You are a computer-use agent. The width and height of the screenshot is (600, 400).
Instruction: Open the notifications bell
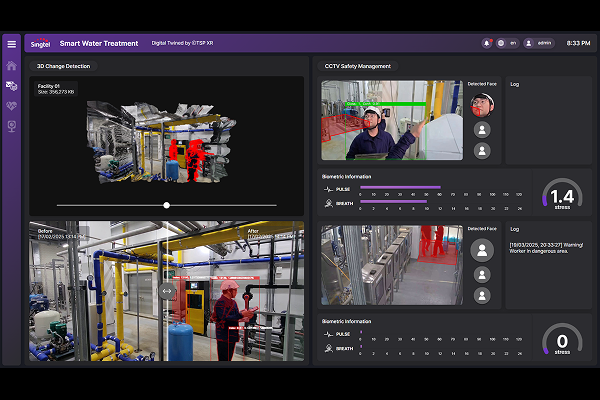pyautogui.click(x=487, y=43)
